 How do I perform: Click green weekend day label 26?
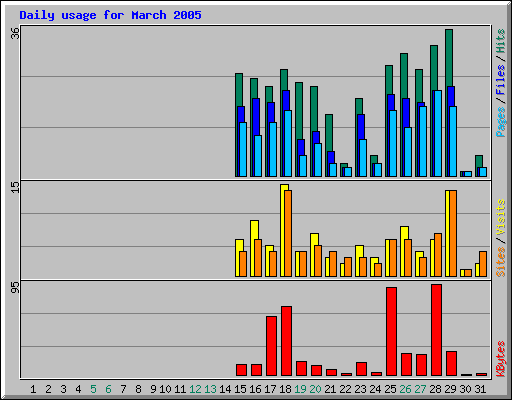point(405,389)
